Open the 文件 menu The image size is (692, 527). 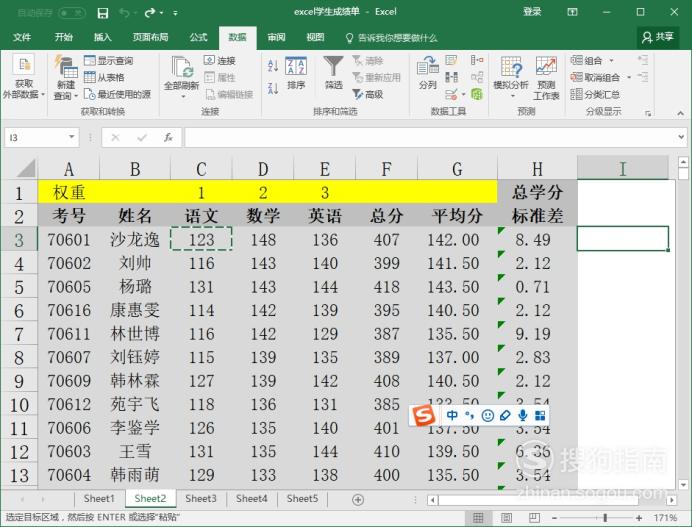tap(22, 37)
